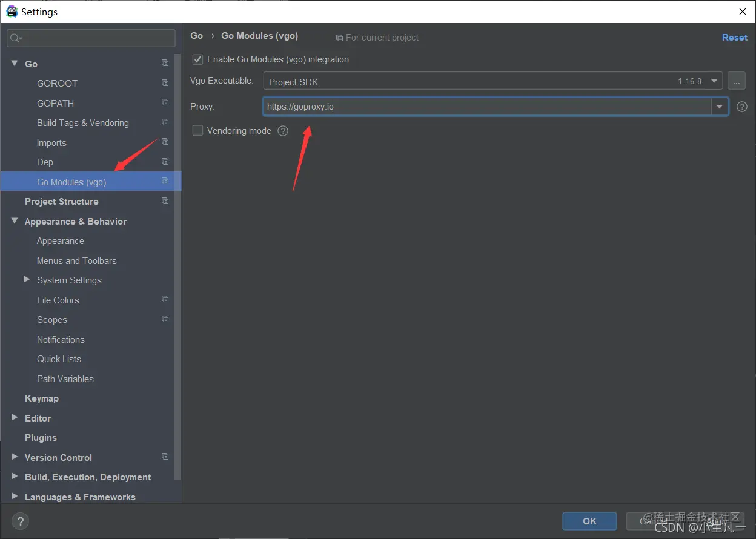Click the OK button
This screenshot has height=539, width=756.
coord(589,521)
